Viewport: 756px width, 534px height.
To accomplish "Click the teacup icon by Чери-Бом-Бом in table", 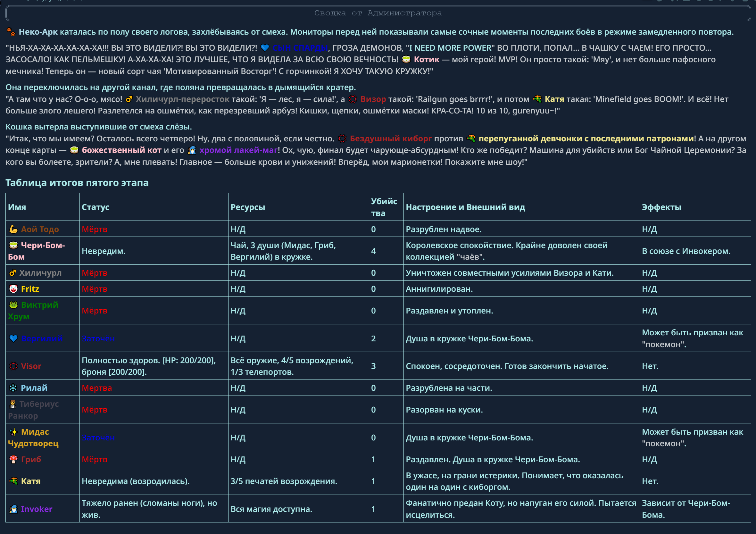I will tap(13, 245).
